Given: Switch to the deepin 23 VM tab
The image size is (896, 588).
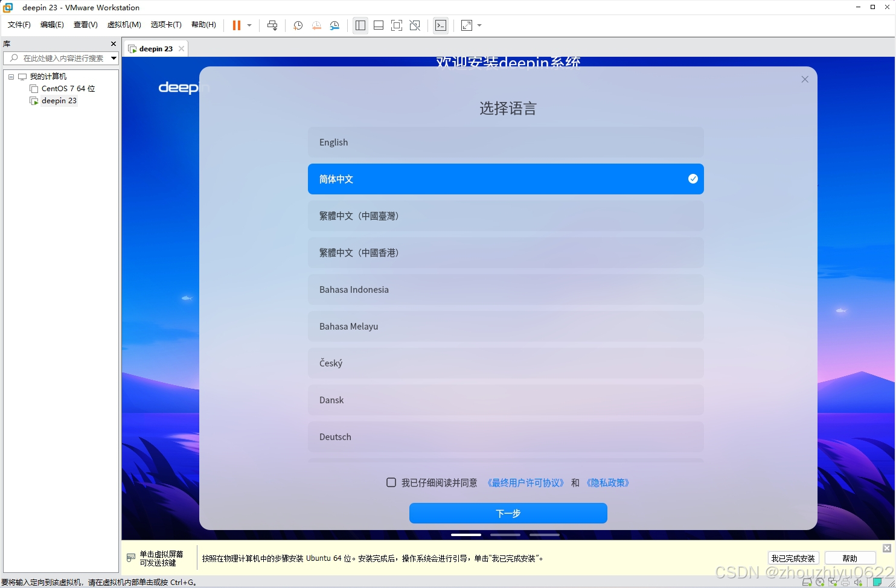Looking at the screenshot, I should 156,49.
